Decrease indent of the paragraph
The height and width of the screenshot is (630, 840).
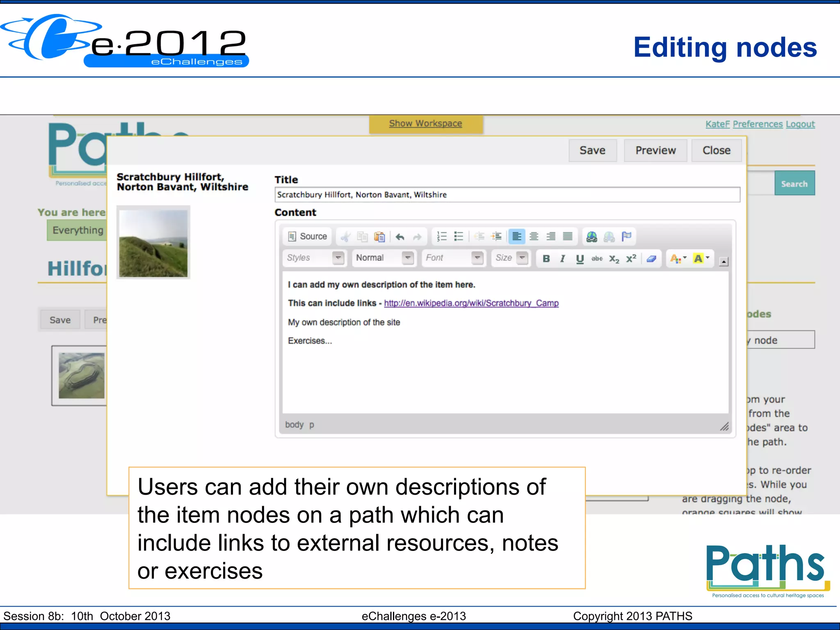pos(479,236)
